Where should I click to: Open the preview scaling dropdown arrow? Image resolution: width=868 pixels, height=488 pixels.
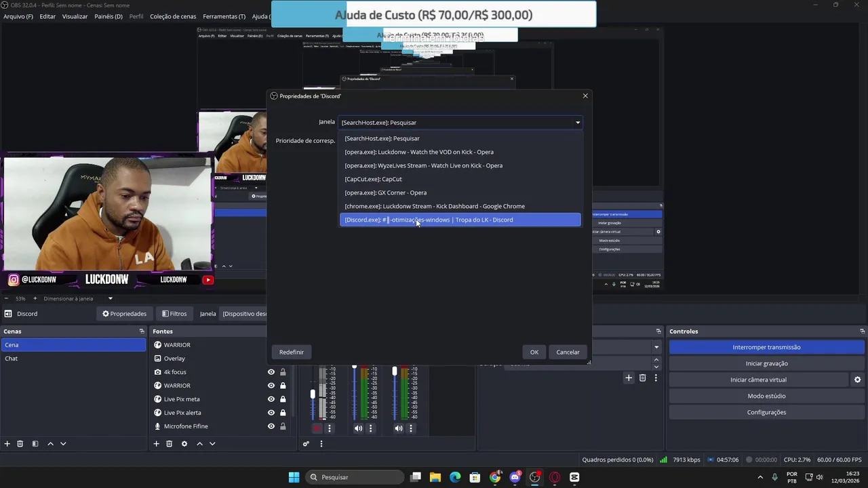(111, 298)
